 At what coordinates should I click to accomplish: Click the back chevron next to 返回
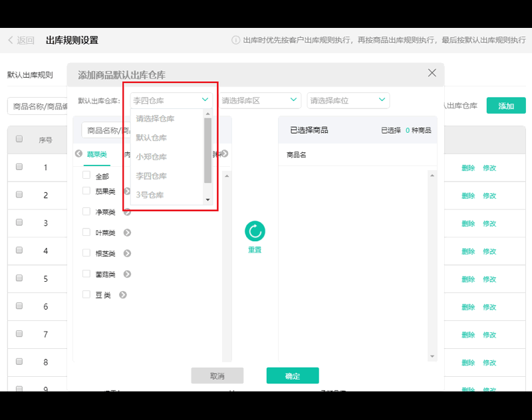[x=9, y=40]
